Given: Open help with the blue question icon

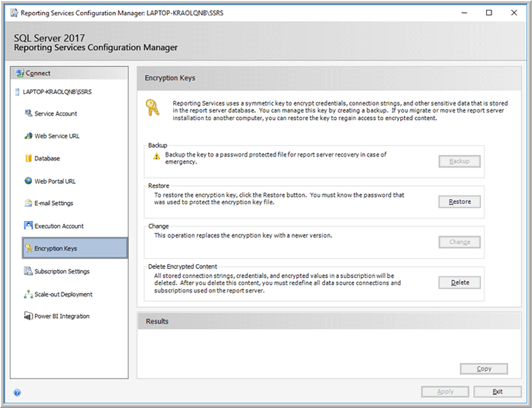Looking at the screenshot, I should (17, 392).
